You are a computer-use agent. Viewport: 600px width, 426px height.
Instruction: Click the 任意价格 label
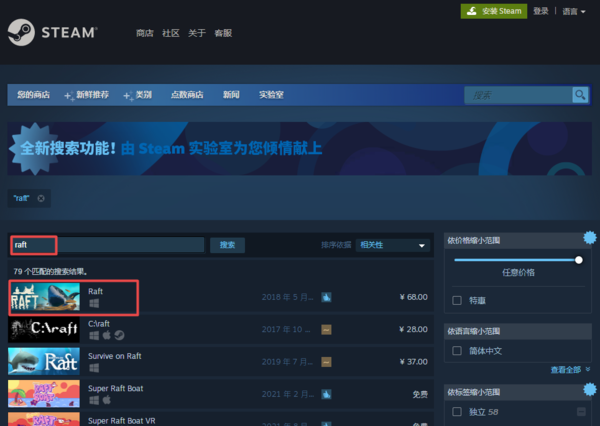point(518,273)
